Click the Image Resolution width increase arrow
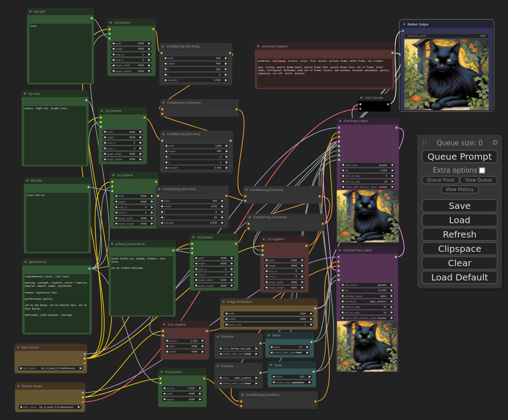The image size is (508, 420). pos(311,314)
